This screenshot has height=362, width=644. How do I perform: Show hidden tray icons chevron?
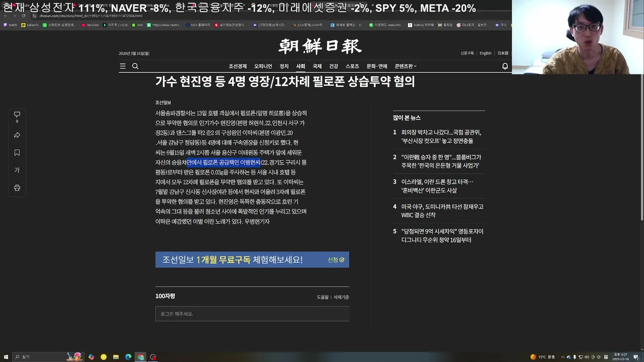point(562,357)
